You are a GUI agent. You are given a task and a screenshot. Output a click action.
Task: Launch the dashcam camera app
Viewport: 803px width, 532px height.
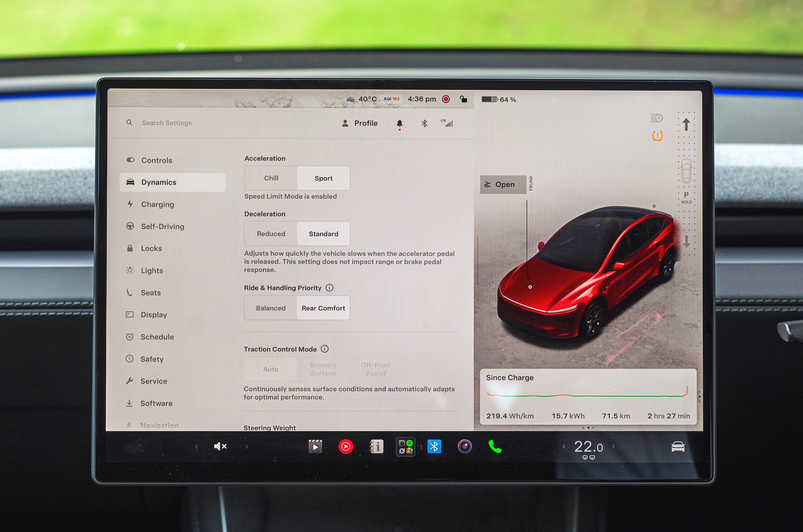coord(464,447)
